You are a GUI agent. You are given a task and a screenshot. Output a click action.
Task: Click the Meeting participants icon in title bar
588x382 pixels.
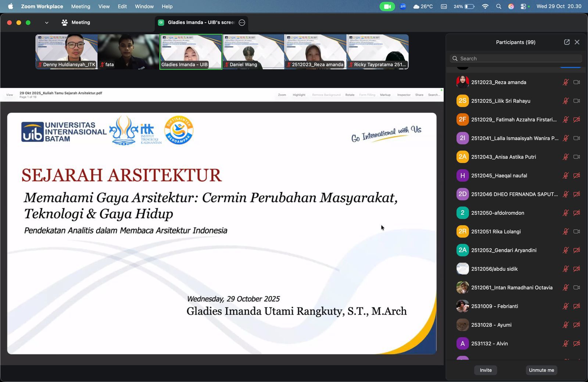65,22
